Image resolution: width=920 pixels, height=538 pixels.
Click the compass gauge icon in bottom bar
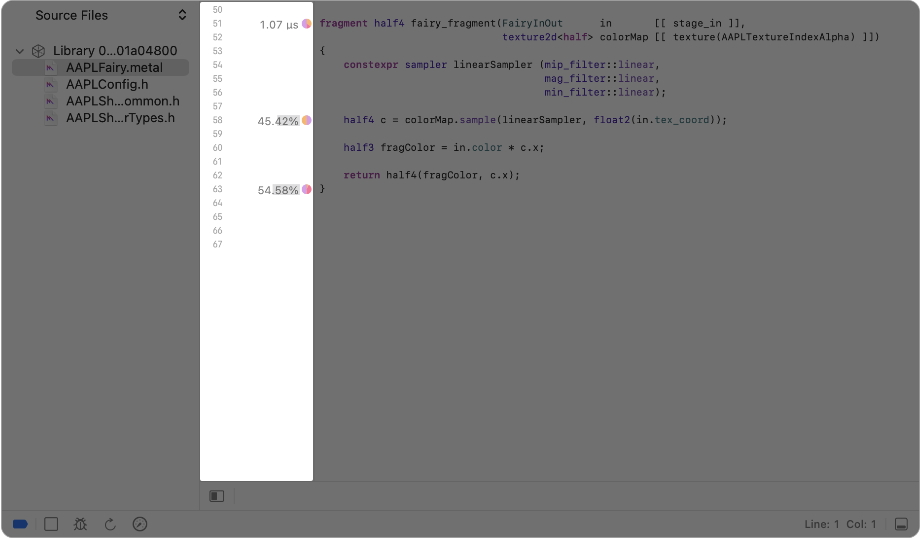(x=140, y=524)
